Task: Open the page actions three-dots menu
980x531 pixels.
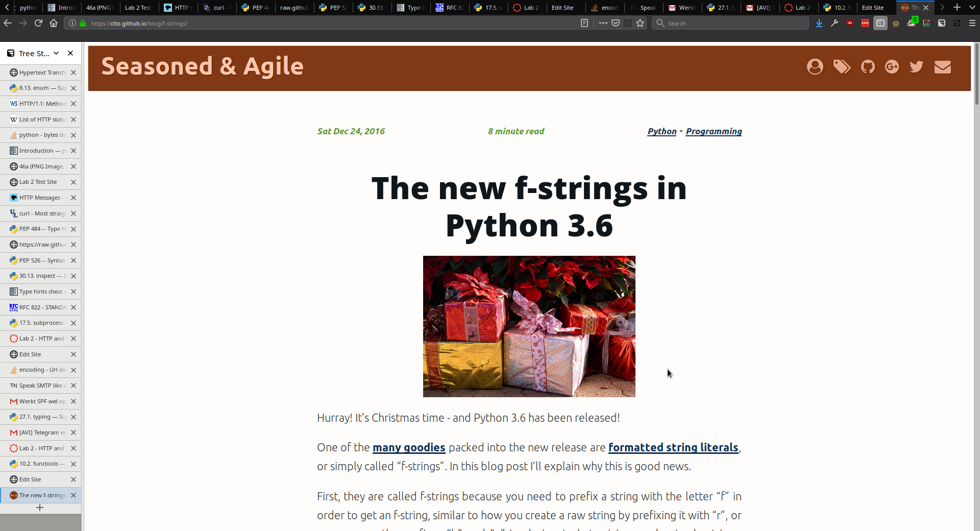Action: click(x=603, y=23)
